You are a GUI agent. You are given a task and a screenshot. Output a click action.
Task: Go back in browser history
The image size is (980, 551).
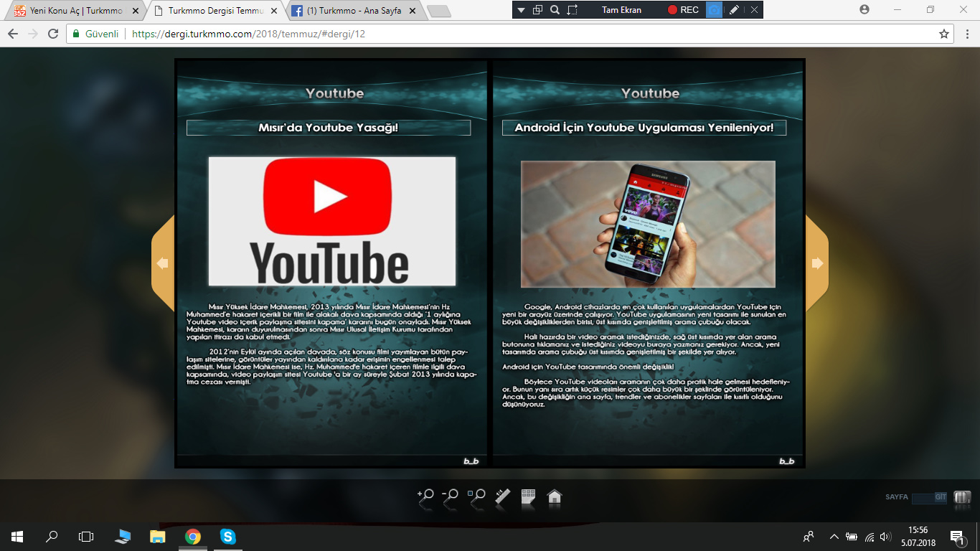point(12,34)
